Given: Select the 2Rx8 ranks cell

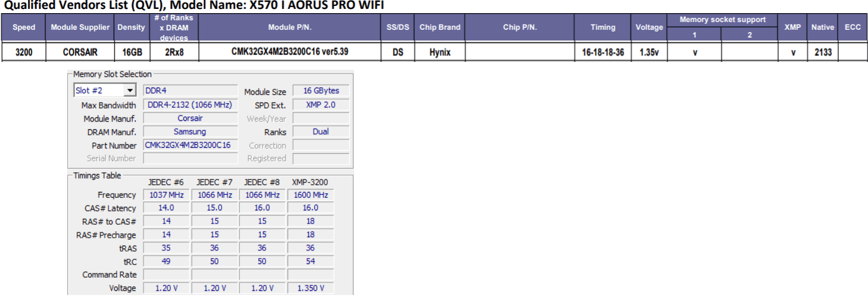Looking at the screenshot, I should click(x=174, y=52).
